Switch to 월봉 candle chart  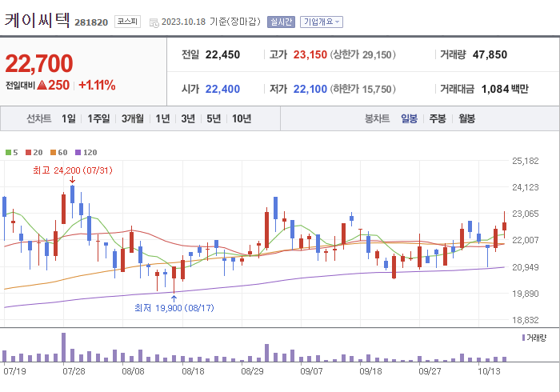pyautogui.click(x=466, y=118)
